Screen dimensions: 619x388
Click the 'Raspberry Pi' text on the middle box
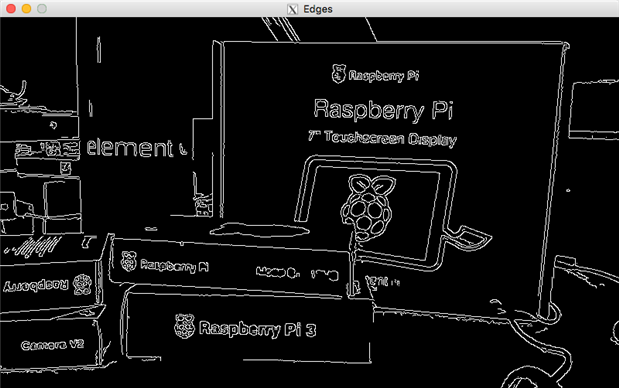(174, 266)
